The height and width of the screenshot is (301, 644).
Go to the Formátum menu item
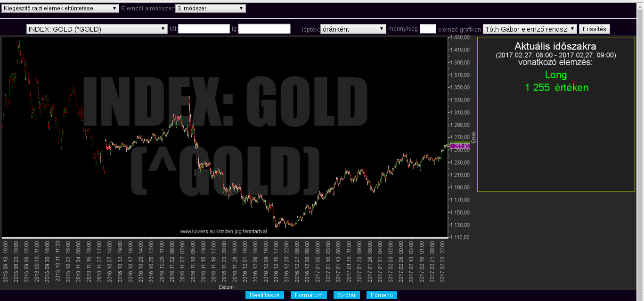(x=309, y=295)
